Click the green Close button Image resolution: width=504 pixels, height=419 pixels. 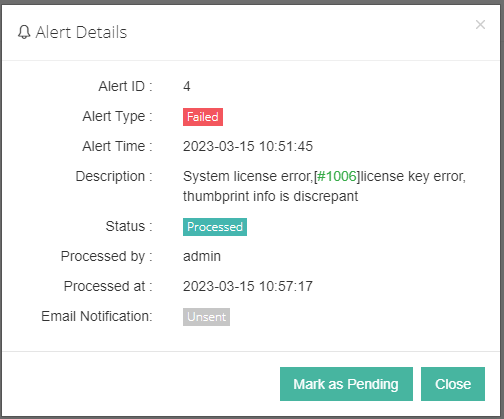point(453,384)
